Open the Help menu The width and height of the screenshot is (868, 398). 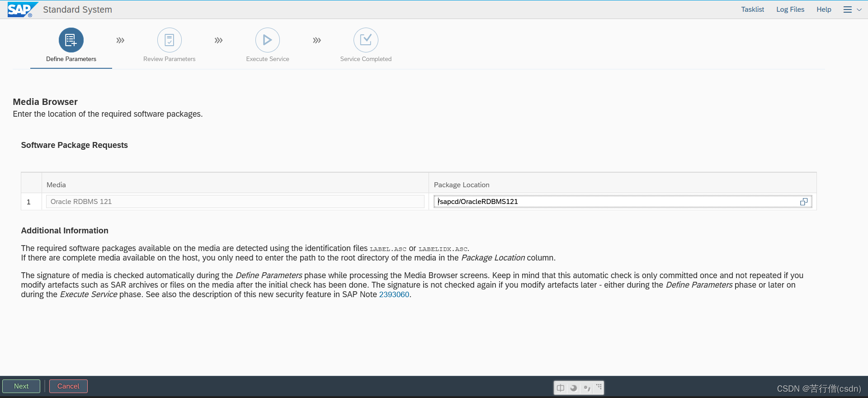[824, 9]
